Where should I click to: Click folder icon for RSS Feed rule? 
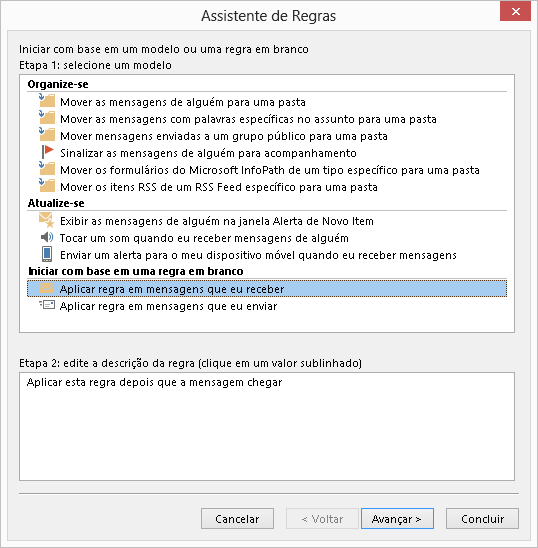coord(47,186)
